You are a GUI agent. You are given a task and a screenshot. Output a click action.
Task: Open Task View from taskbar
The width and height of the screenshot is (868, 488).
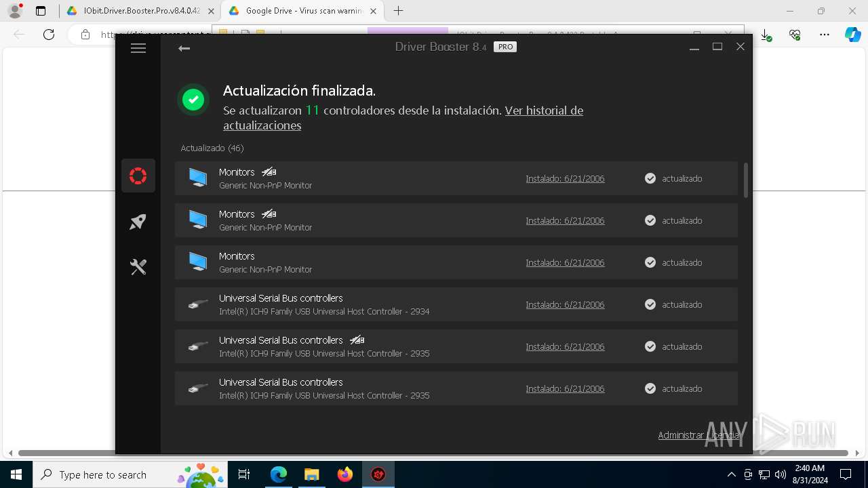tap(244, 474)
